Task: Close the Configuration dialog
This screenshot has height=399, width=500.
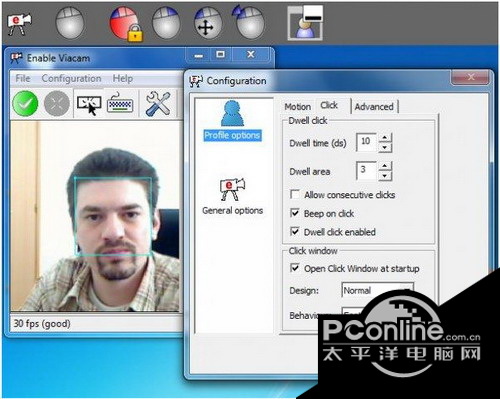Action: click(471, 78)
